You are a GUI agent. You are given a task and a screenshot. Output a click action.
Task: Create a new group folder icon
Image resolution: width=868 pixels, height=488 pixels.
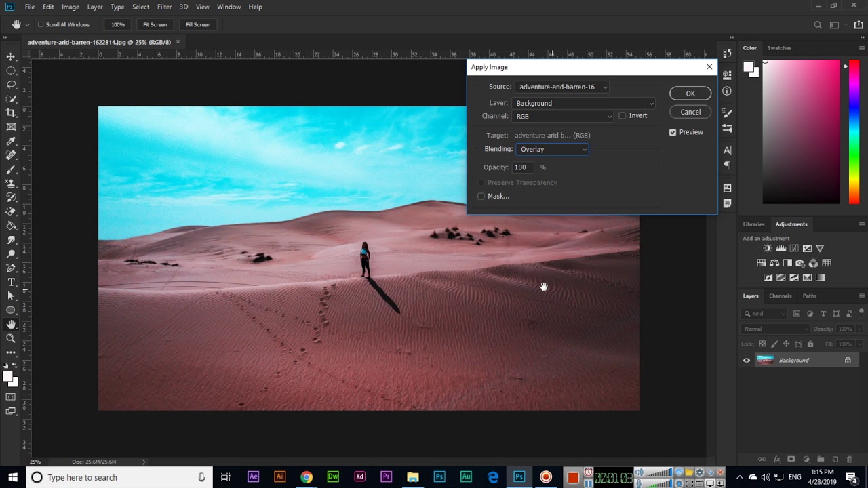pyautogui.click(x=821, y=460)
